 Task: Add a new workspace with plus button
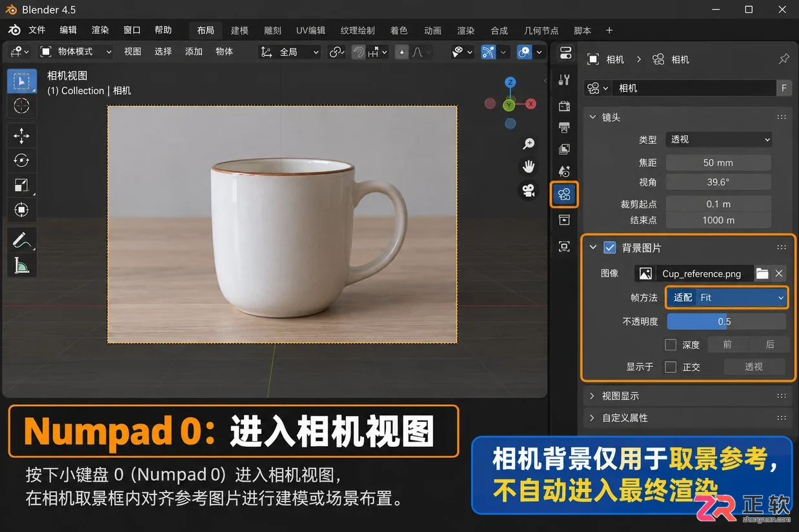coord(609,30)
